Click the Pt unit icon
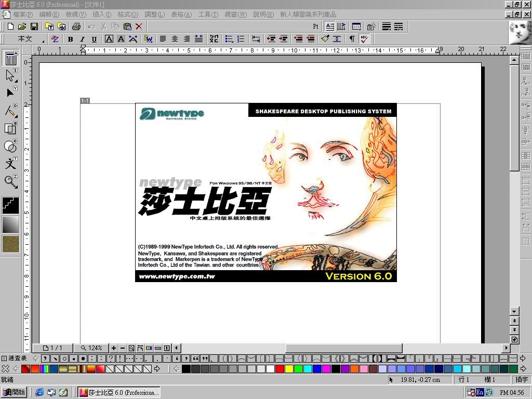 click(315, 26)
